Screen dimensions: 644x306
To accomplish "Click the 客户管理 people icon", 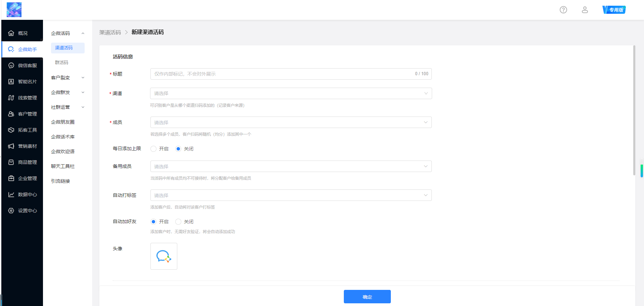I will point(11,114).
